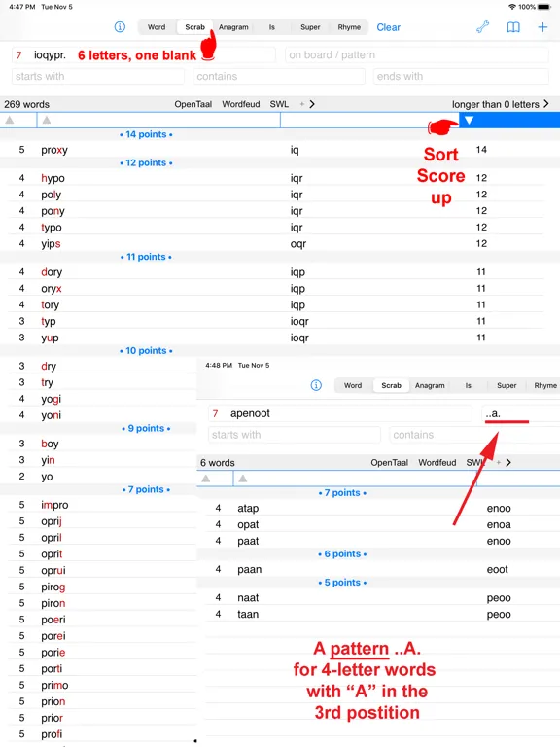Expand word list chevron in lower inset

pos(508,463)
